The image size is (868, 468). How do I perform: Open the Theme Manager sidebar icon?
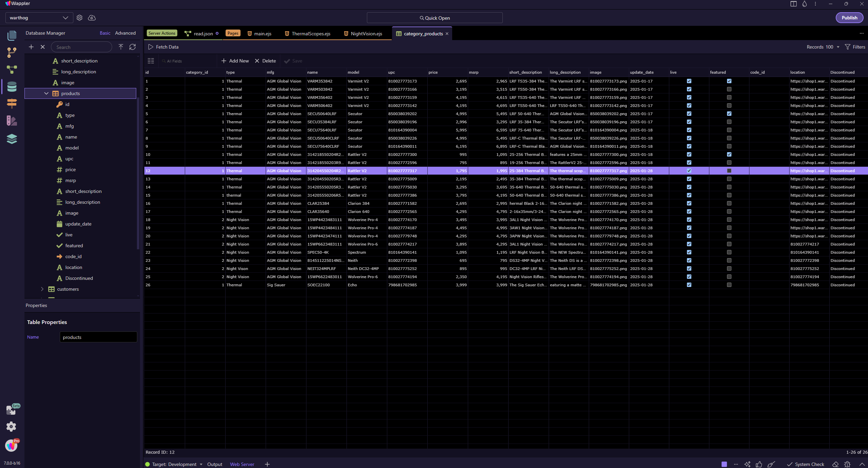tap(12, 121)
